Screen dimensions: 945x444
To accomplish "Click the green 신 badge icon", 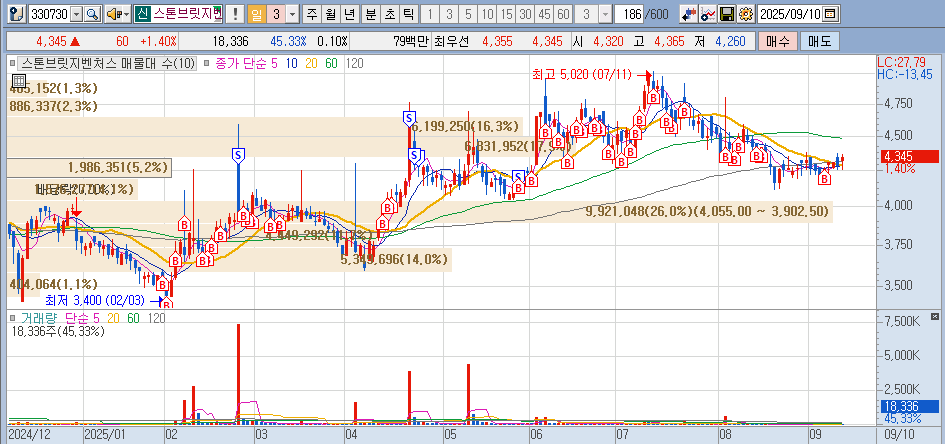I will pos(142,14).
